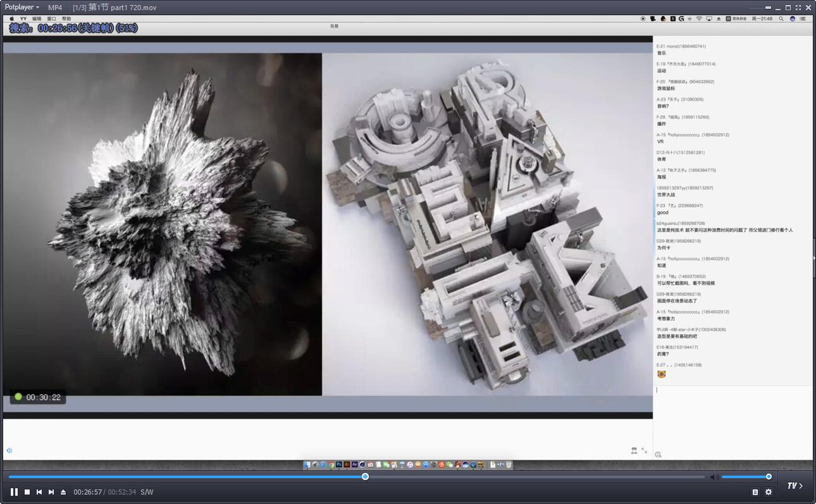Screen dimensions: 816x504
Task: Select chat message '造型是要有基础的吧'
Action: (x=677, y=336)
